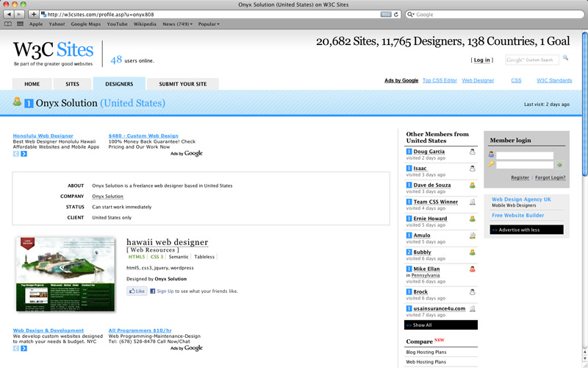Image resolution: width=588 pixels, height=368 pixels.
Task: Go forward using Safari's forward arrow
Action: coord(19,14)
